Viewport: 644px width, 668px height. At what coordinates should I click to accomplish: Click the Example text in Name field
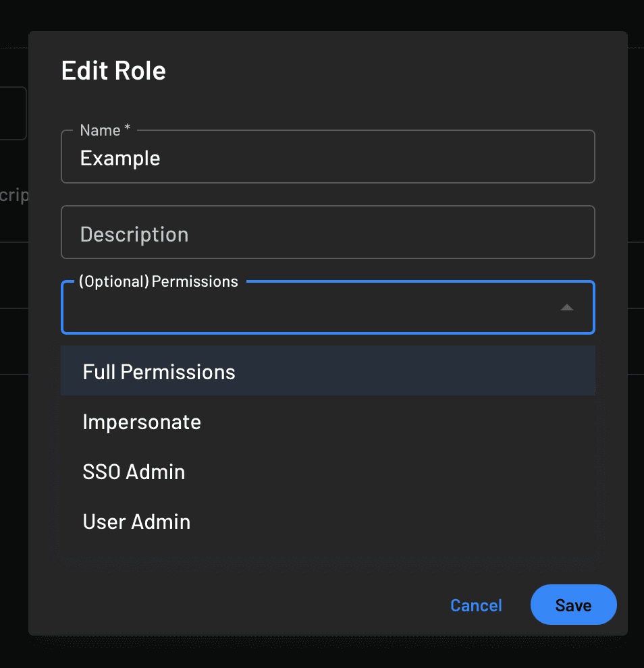pos(120,158)
